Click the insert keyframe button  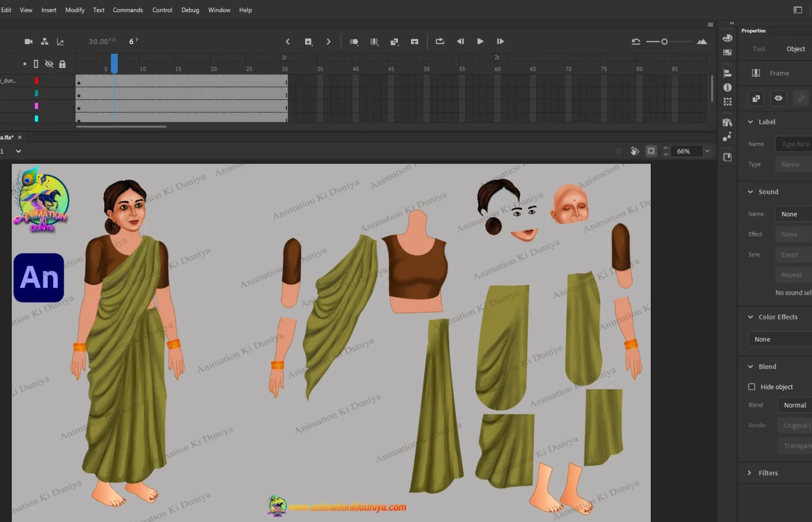point(309,42)
